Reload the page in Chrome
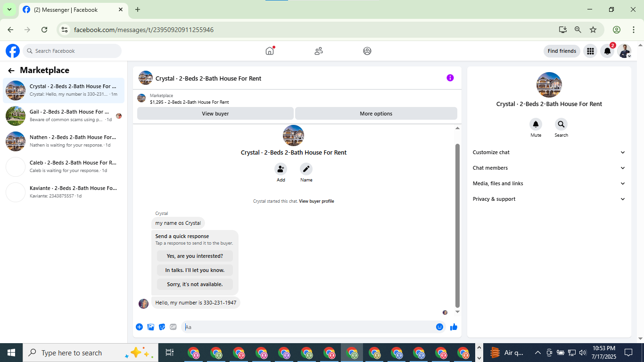644x362 pixels. pos(44,30)
